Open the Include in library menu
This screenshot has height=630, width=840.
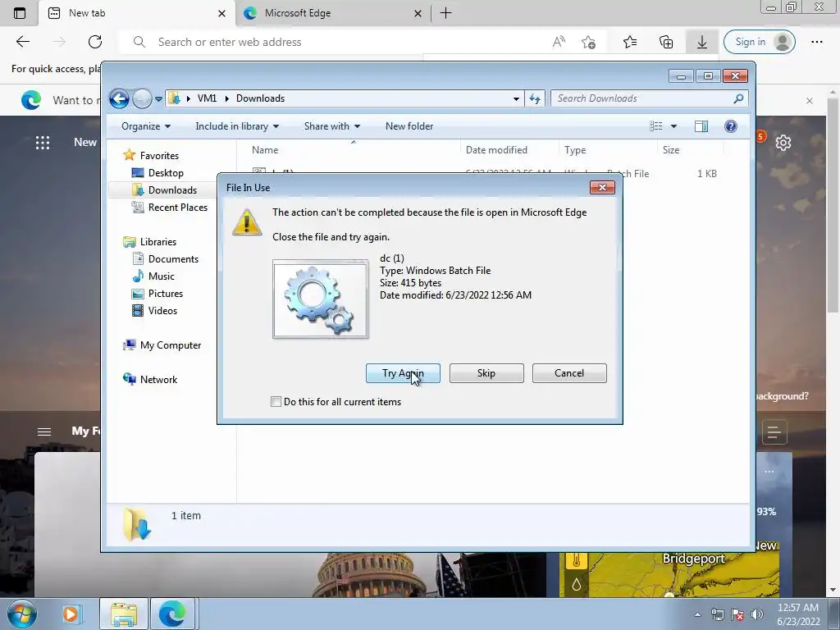(x=237, y=126)
